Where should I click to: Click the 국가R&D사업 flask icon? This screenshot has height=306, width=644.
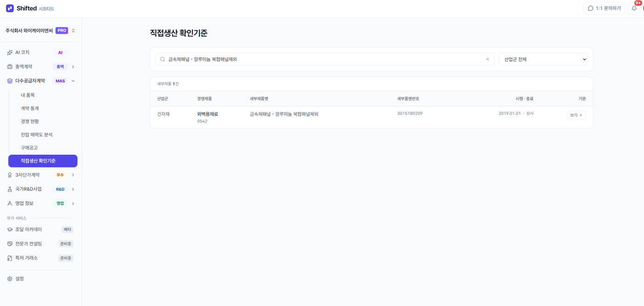[x=10, y=189]
